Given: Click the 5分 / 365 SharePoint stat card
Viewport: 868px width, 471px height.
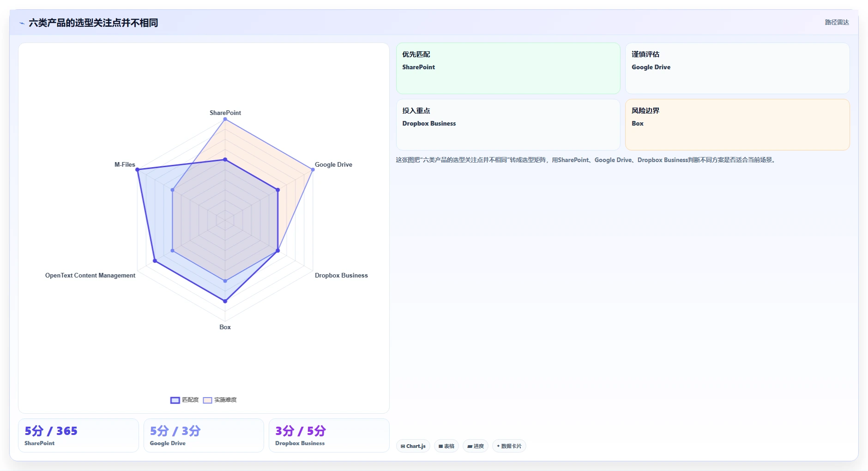Looking at the screenshot, I should [78, 435].
